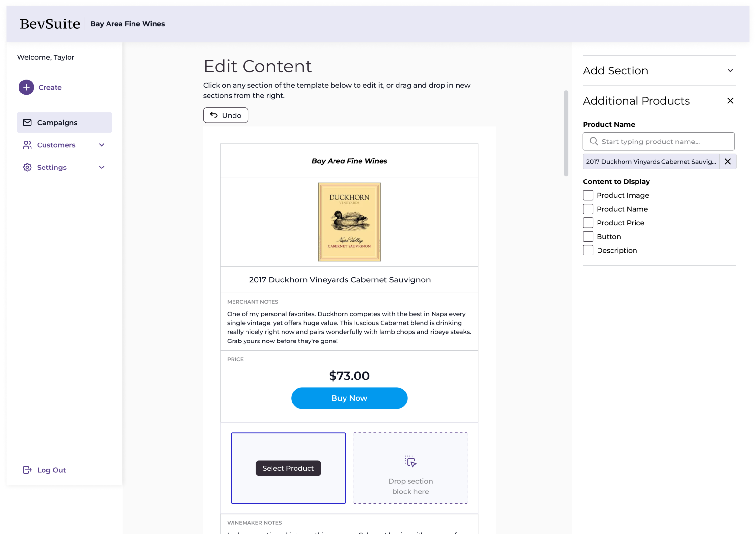Enable the Button checkbox

point(588,236)
